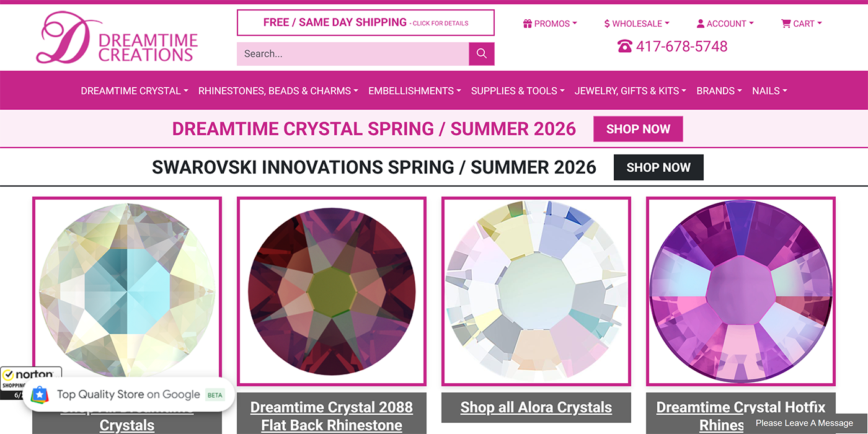Expand the Dreamtime Crystal nav menu
This screenshot has width=868, height=434.
(x=135, y=91)
